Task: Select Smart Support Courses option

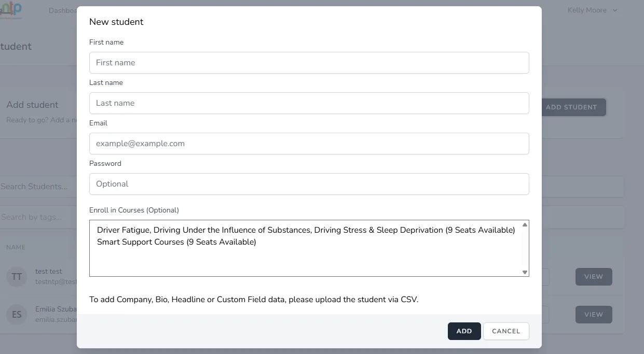Action: [176, 242]
